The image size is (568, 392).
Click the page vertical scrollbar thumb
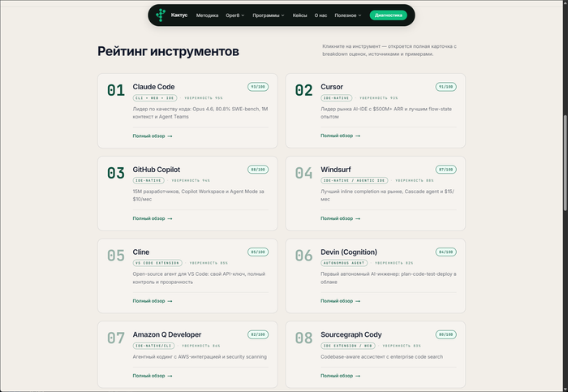click(x=566, y=162)
